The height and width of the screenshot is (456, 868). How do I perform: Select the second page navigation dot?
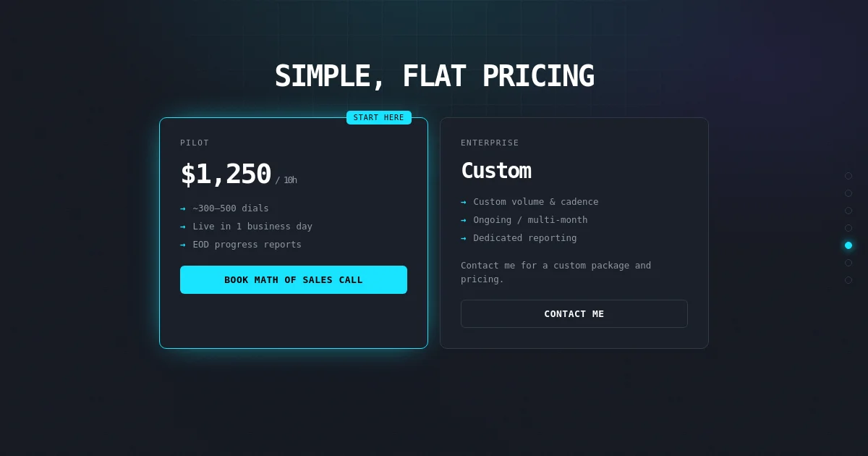[848, 193]
